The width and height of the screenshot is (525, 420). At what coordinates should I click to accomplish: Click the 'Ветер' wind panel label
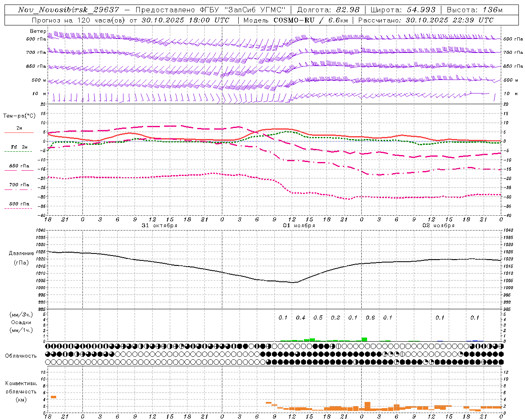pos(38,31)
